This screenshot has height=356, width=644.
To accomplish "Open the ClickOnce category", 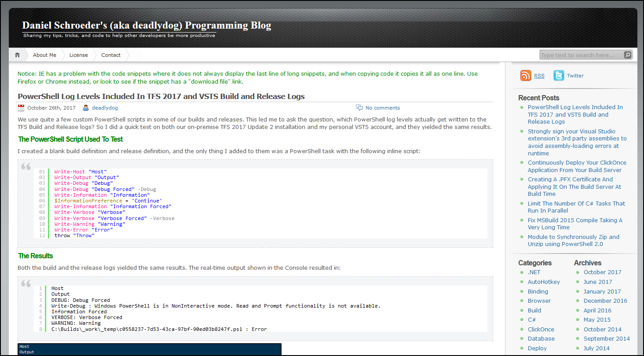I will pos(541,330).
